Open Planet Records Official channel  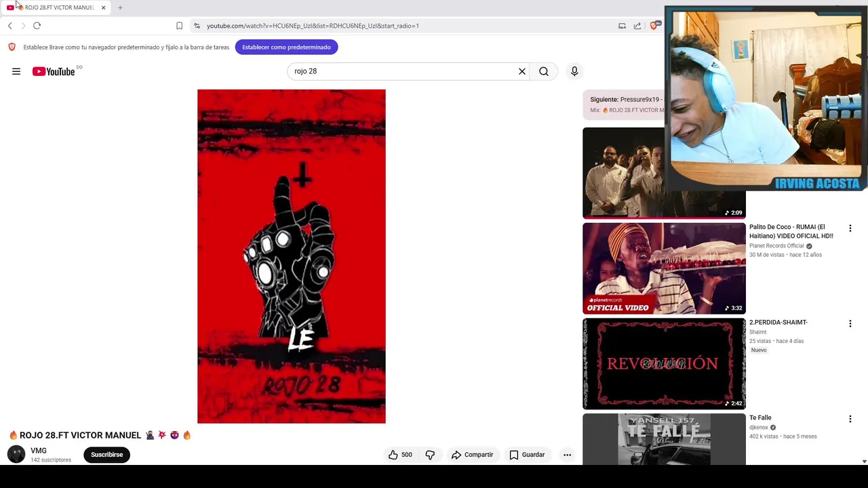coord(776,246)
